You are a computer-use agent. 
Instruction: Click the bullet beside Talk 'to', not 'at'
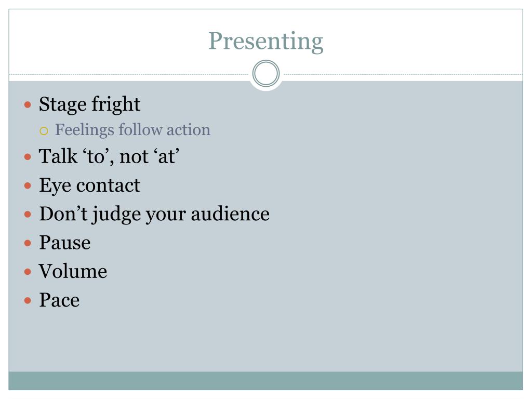[28, 157]
